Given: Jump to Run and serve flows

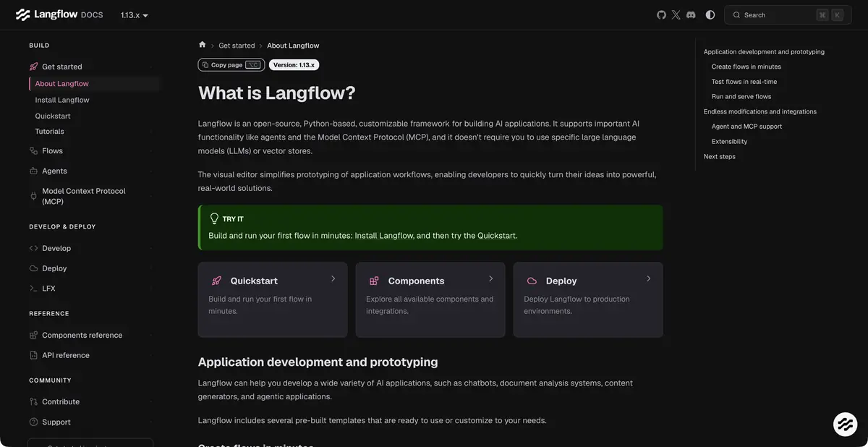Looking at the screenshot, I should coord(741,97).
